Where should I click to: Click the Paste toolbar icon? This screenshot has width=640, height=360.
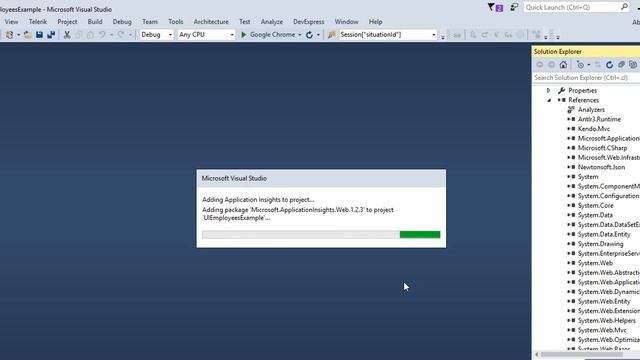[90, 35]
